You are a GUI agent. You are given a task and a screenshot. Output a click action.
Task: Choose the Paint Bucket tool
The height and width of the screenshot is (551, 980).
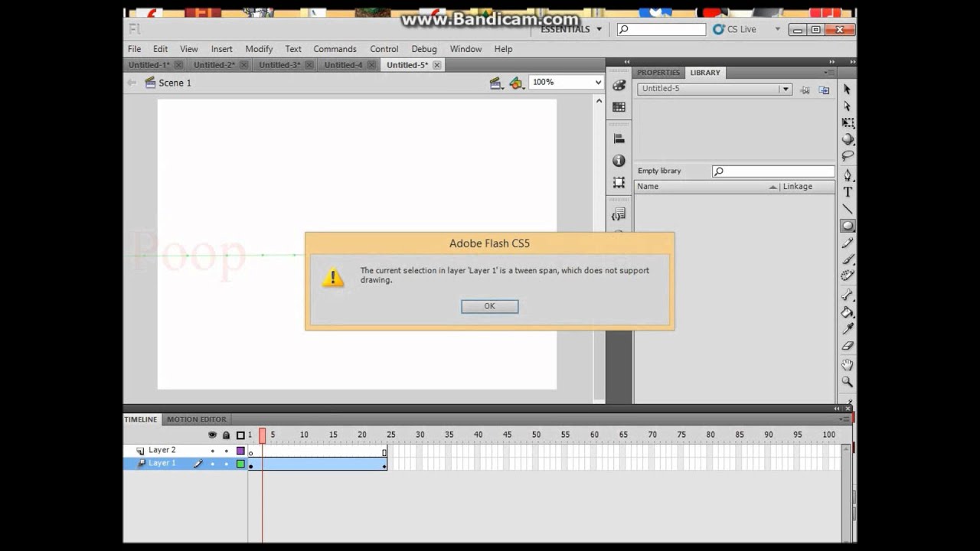(x=848, y=312)
